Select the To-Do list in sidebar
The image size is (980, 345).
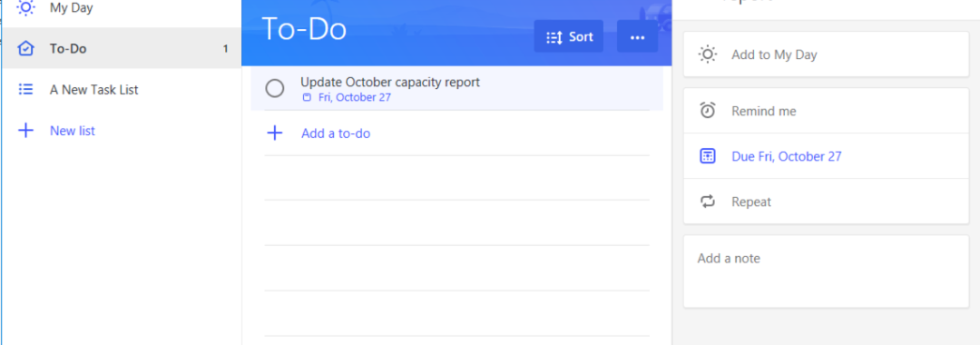122,48
